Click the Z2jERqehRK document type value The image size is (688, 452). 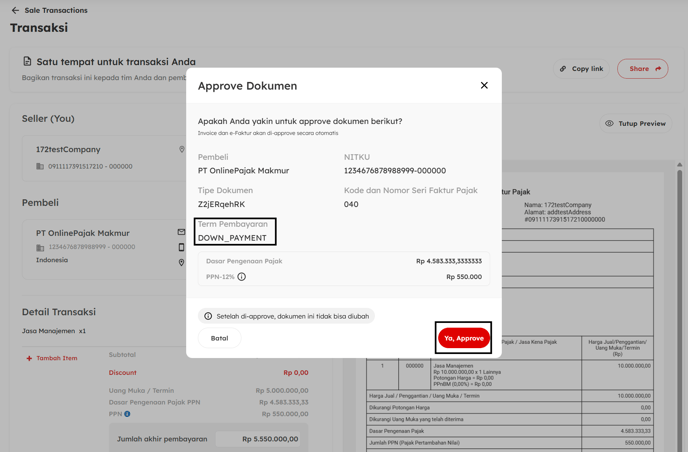pos(222,204)
